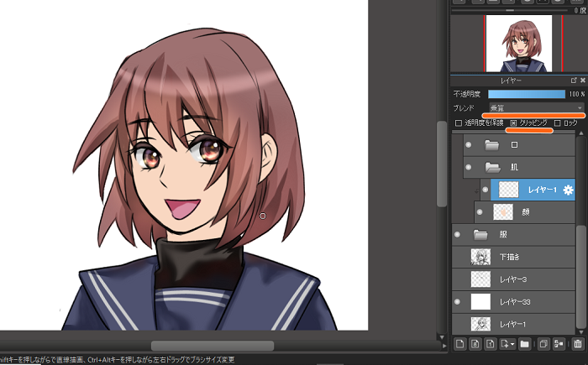Merge the layer down
This screenshot has height=365, width=588.
click(559, 343)
